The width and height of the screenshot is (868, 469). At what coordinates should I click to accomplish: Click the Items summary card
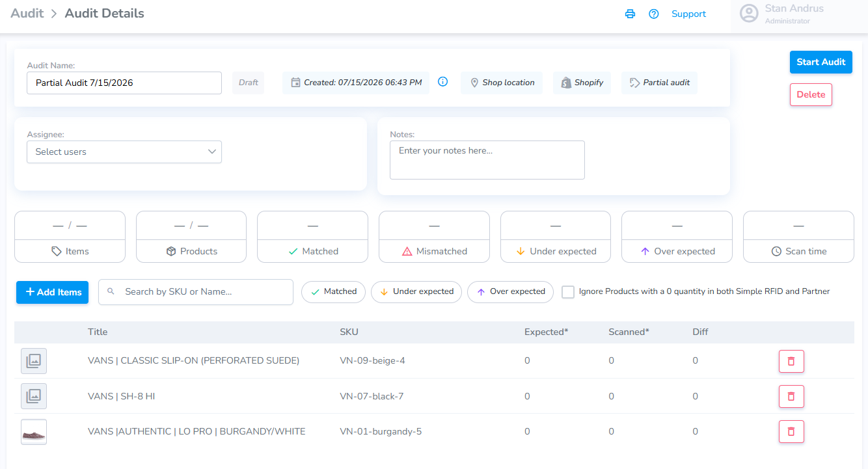click(x=70, y=237)
